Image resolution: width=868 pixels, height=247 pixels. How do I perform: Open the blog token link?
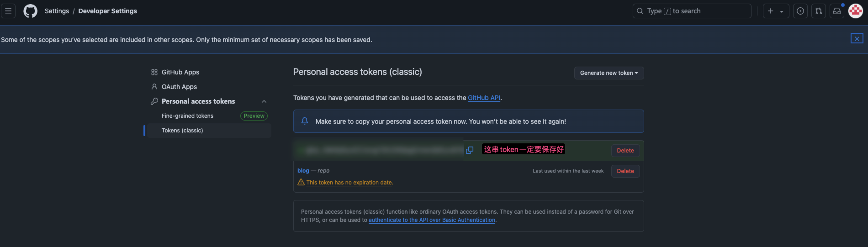[303, 171]
